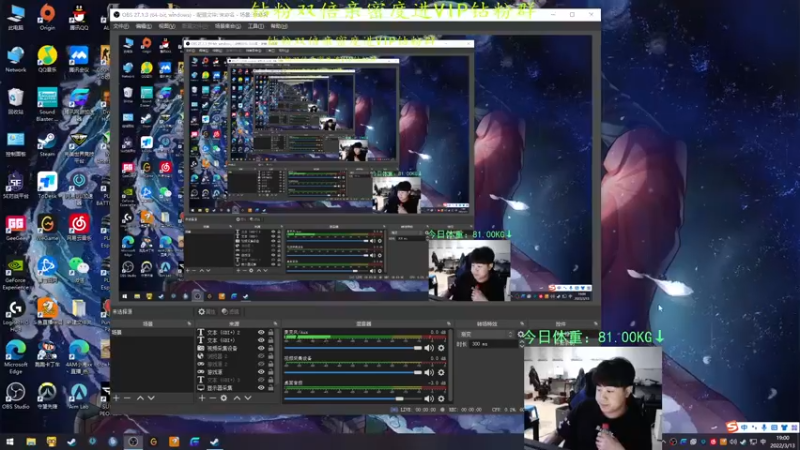The height and width of the screenshot is (450, 800).
Task: Mute the 桌面音频 mixer channel
Action: [x=429, y=398]
